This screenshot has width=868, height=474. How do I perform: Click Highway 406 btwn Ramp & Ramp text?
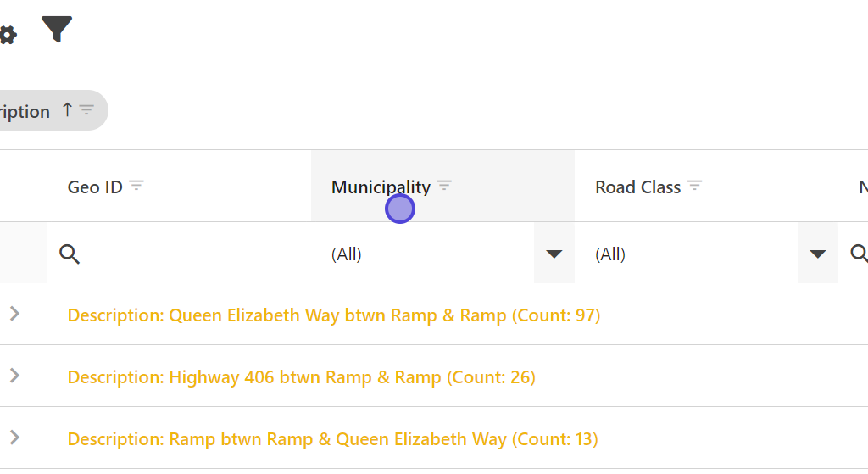(x=301, y=377)
